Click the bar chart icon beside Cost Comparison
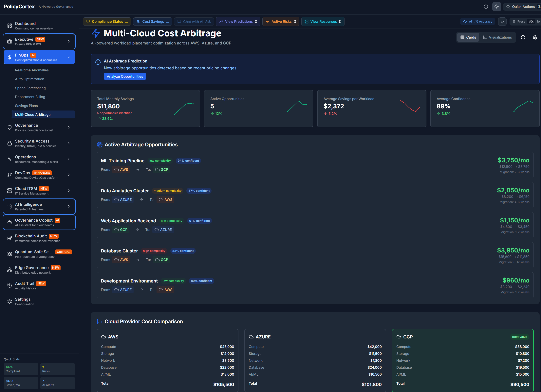The height and width of the screenshot is (392, 541). pos(100,321)
